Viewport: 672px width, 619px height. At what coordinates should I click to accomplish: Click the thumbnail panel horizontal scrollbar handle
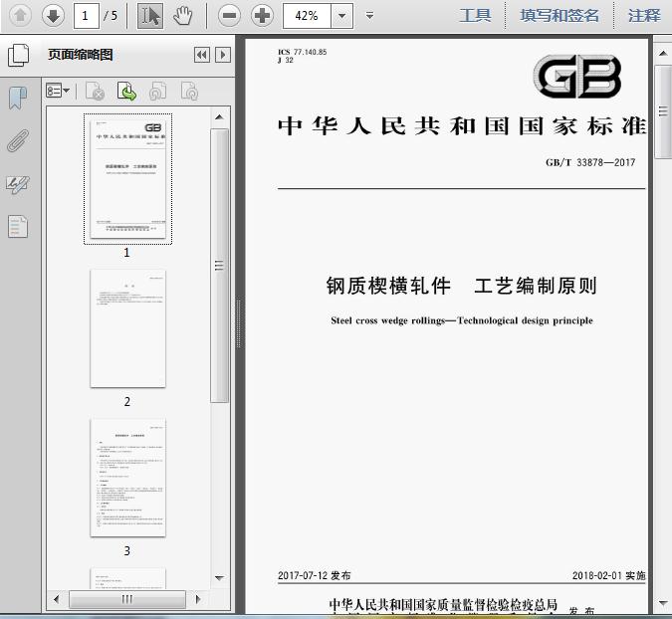tap(127, 599)
